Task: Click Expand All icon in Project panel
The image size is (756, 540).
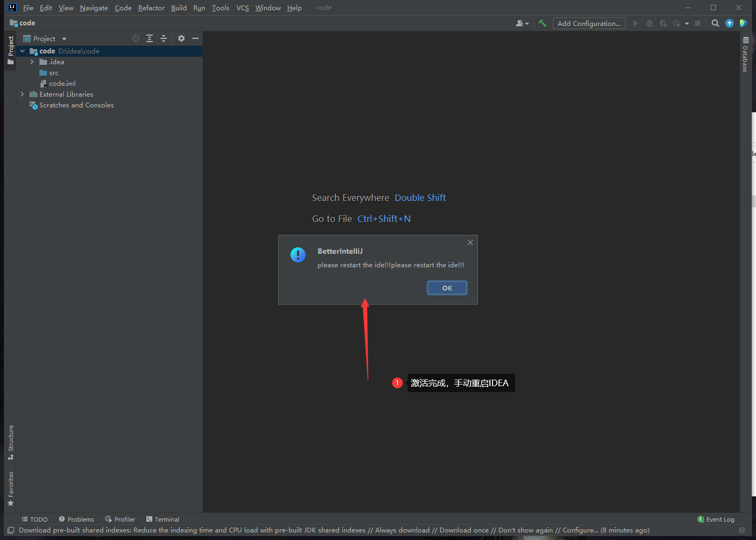Action: pos(150,38)
